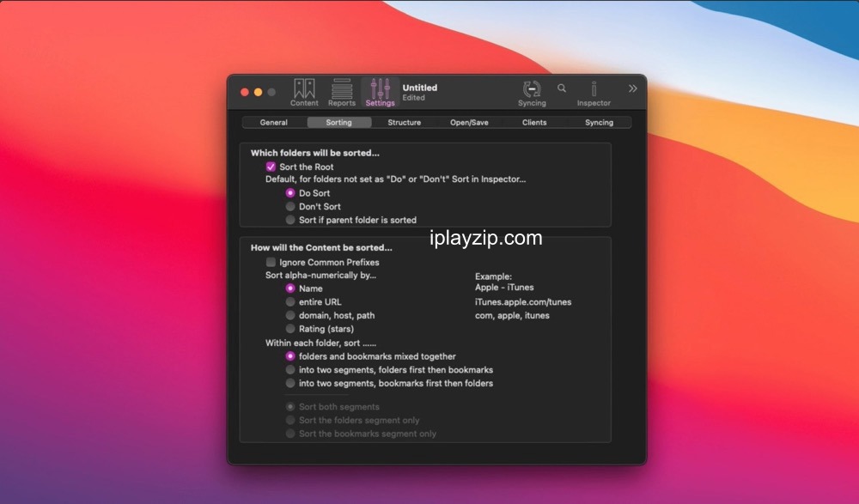Click the red close window button
Image resolution: width=859 pixels, height=504 pixels.
(245, 92)
